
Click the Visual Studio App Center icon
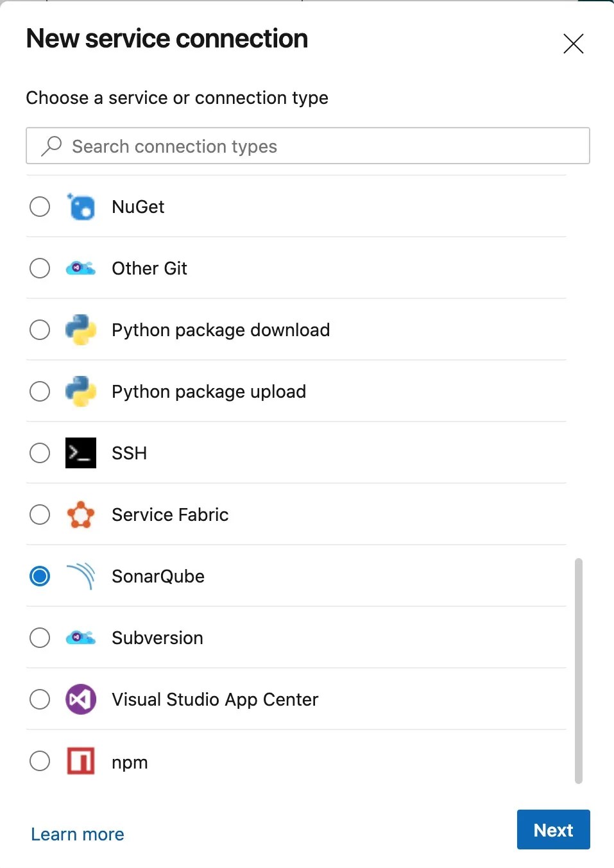[x=81, y=699]
